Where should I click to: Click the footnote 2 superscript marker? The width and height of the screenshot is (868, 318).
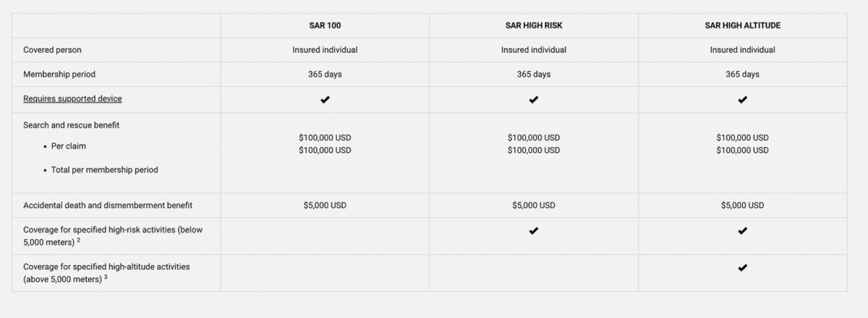tap(78, 240)
